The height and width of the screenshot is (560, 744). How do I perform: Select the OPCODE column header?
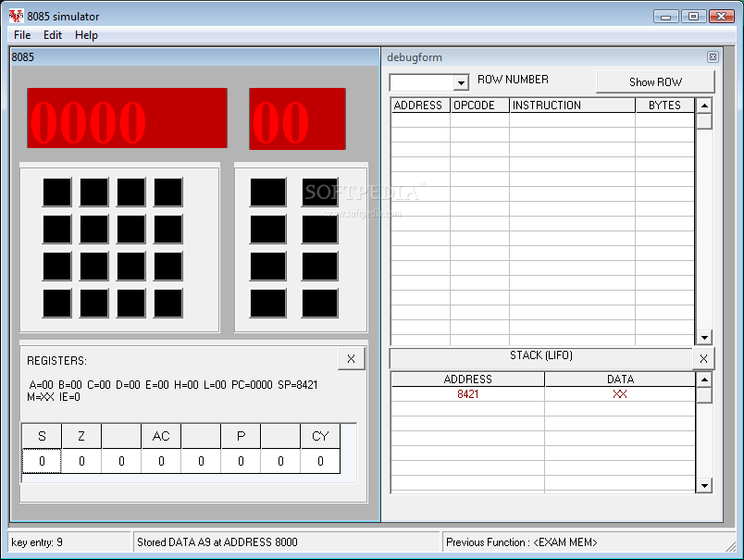479,106
